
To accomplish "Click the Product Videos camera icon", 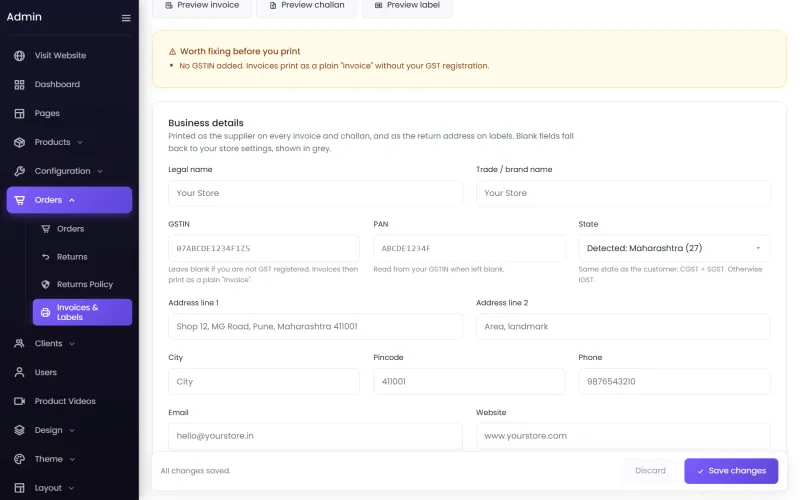I will pyautogui.click(x=19, y=401).
